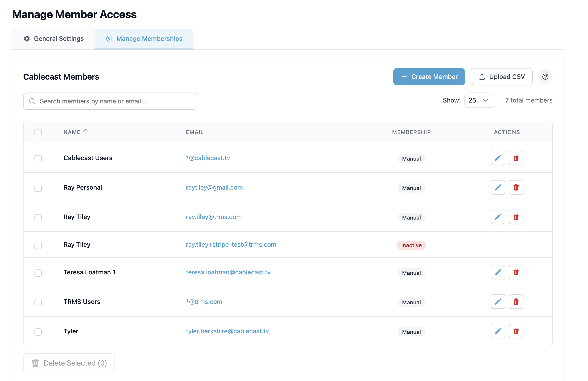Screen dimensions: 588x381
Task: Select the checkbox for Ray Personal
Action: [38, 188]
